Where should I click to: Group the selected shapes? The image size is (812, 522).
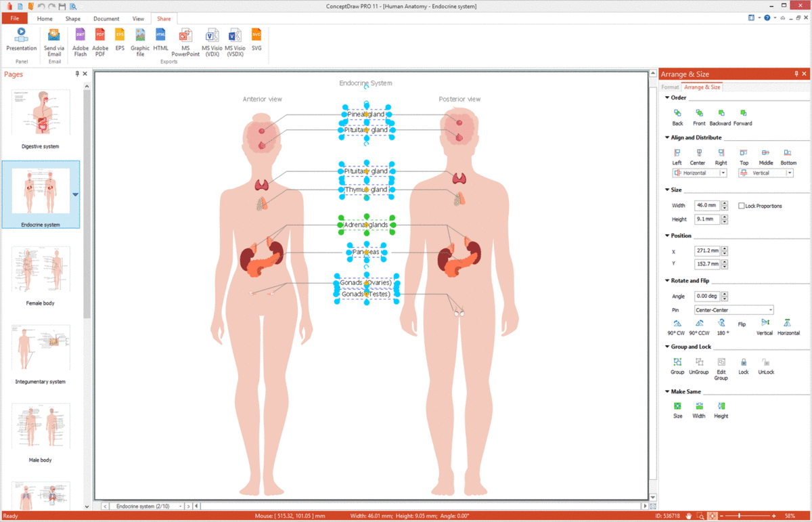pos(677,366)
